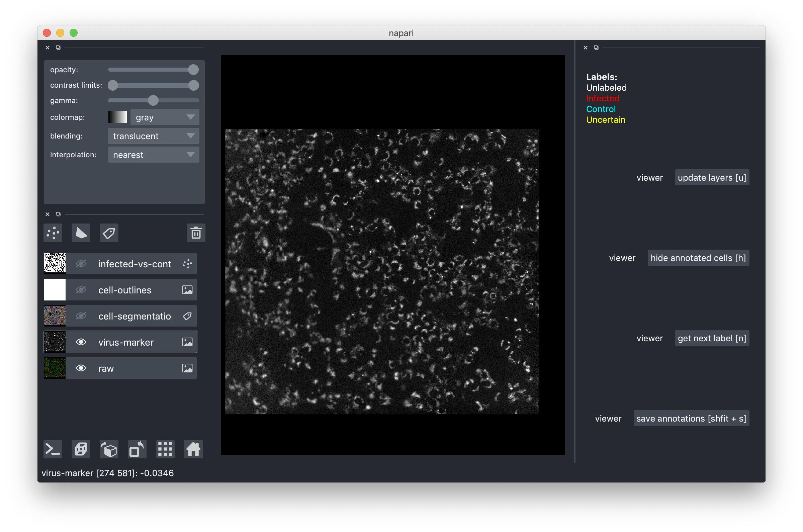Click the roll dimensions icon
The image size is (803, 532).
109,449
